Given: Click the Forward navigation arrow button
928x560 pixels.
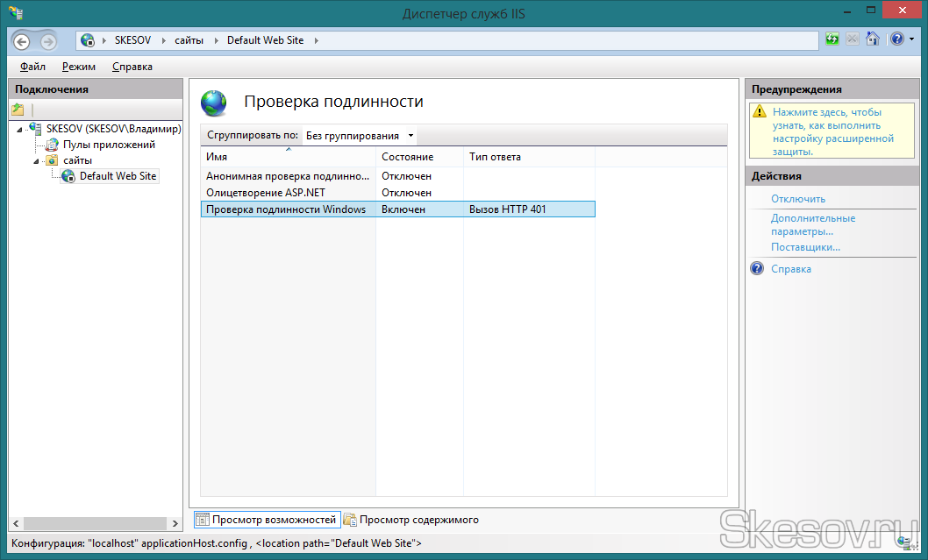Looking at the screenshot, I should coord(47,41).
